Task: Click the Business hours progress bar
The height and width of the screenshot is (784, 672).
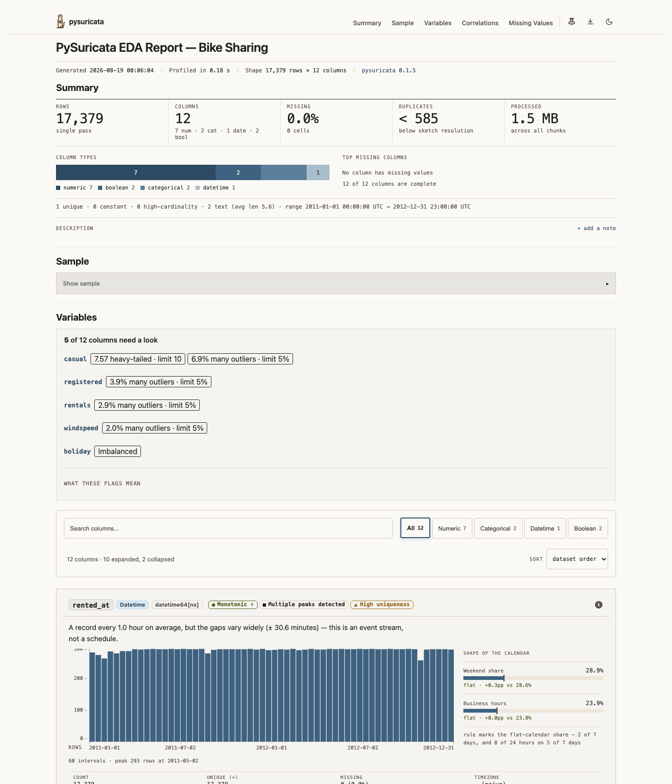Action: tap(533, 710)
